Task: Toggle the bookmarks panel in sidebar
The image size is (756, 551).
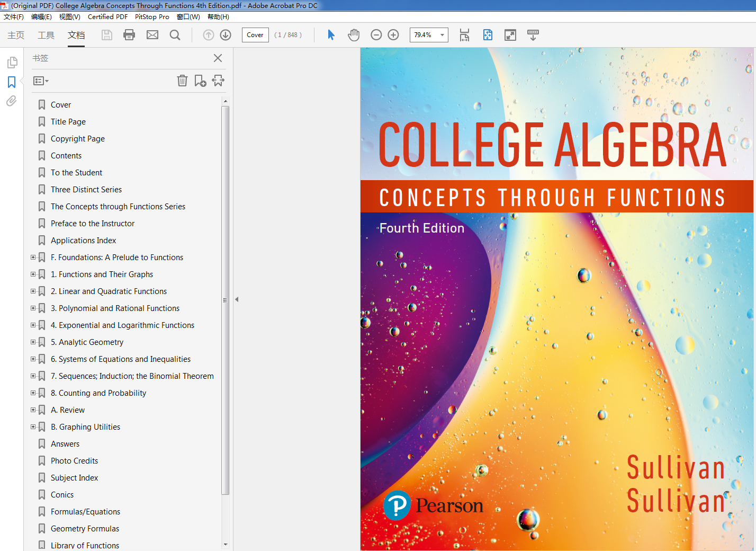Action: pyautogui.click(x=12, y=82)
